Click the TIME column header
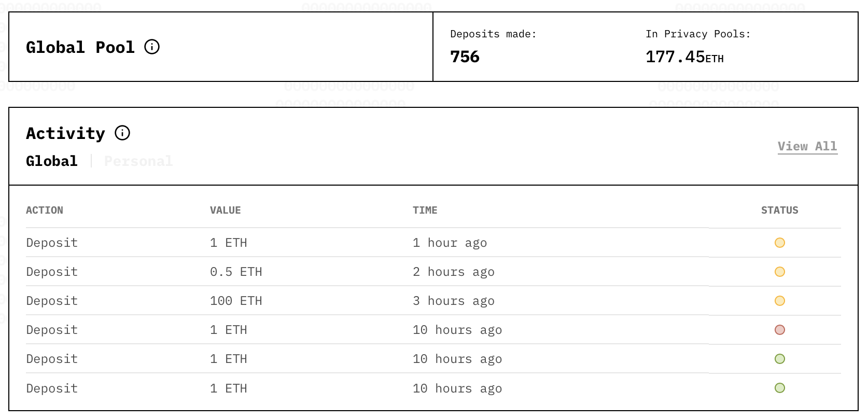 point(425,210)
